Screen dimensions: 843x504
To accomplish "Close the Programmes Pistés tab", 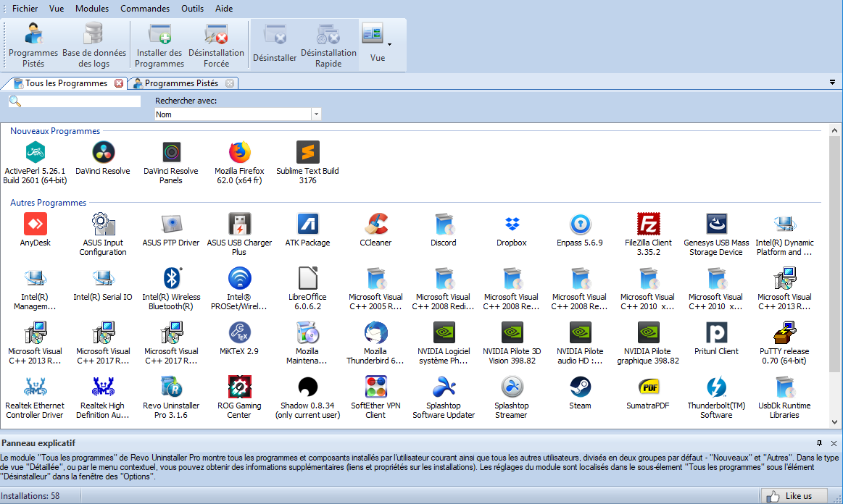I will (x=230, y=83).
